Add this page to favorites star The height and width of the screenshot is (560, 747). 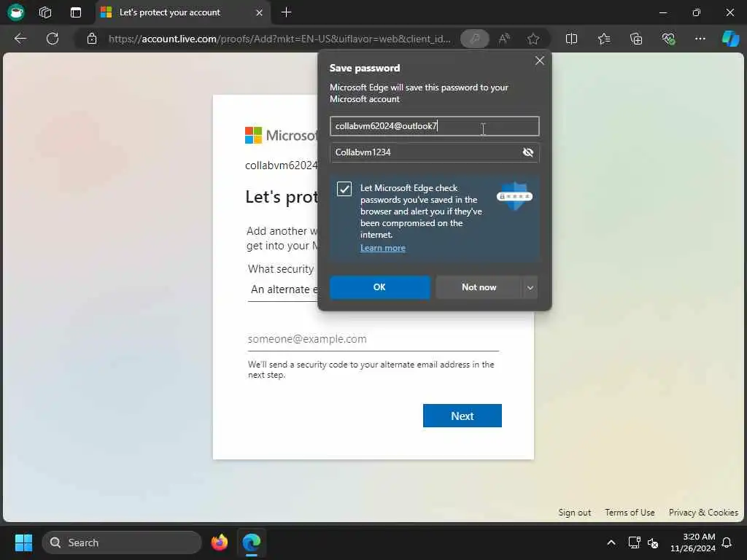pos(533,39)
